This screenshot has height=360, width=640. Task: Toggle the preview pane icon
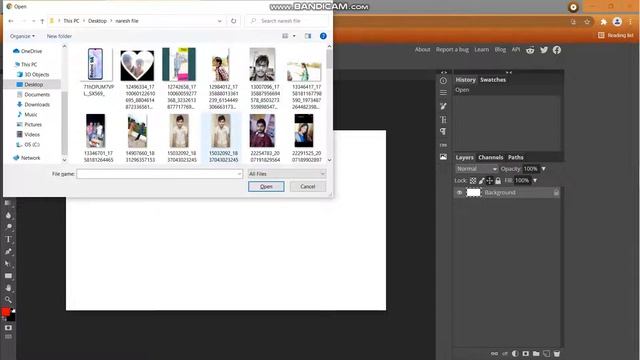308,36
